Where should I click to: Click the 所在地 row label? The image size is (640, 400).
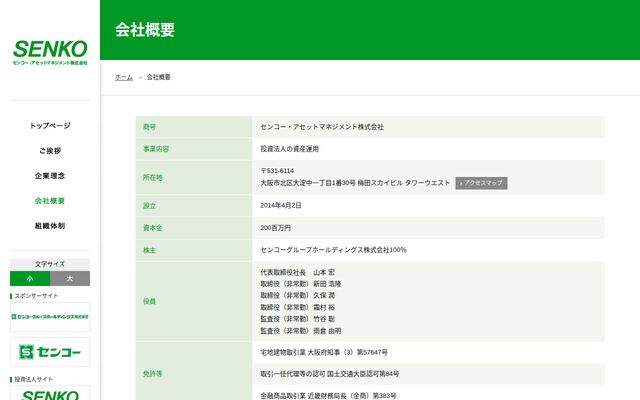tap(153, 178)
